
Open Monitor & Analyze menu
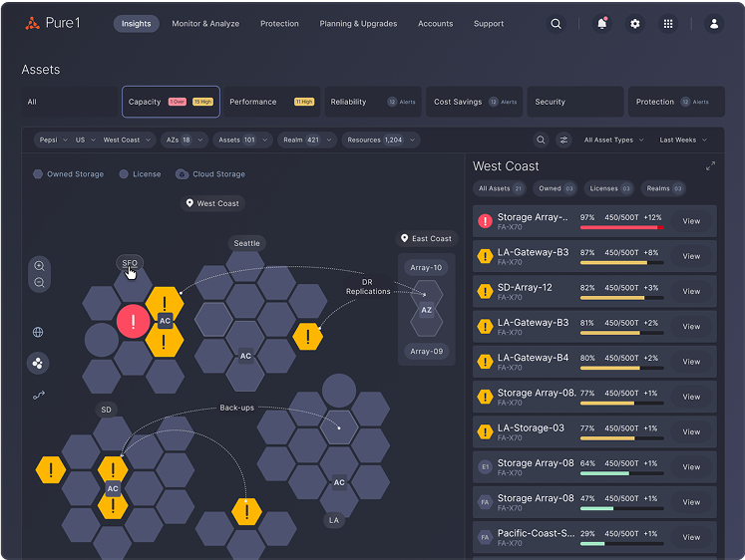[205, 24]
